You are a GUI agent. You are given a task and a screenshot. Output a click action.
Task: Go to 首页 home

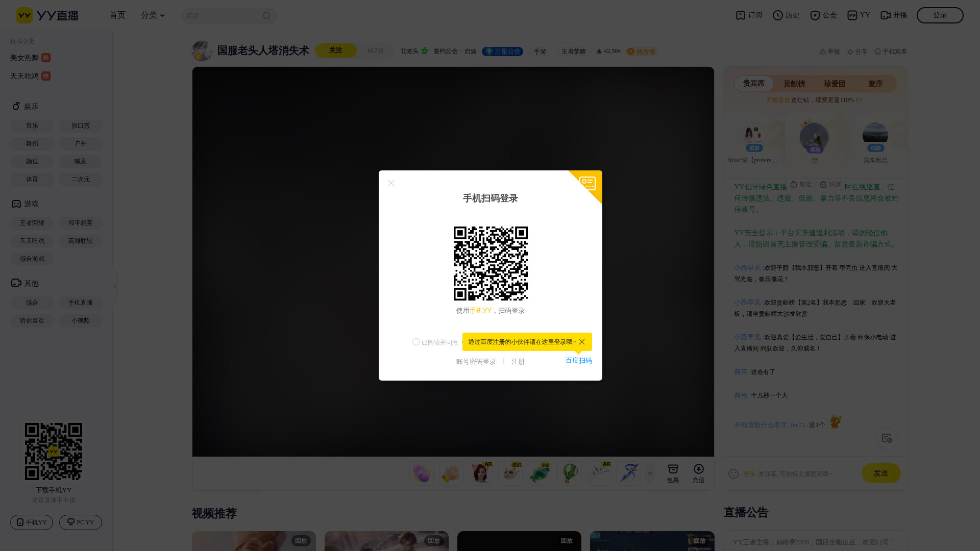(117, 15)
